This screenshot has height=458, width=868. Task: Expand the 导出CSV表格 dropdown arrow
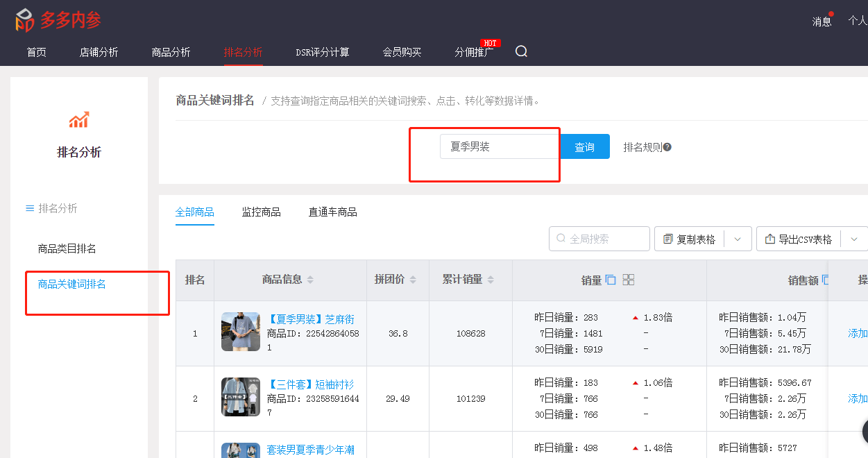(x=854, y=239)
